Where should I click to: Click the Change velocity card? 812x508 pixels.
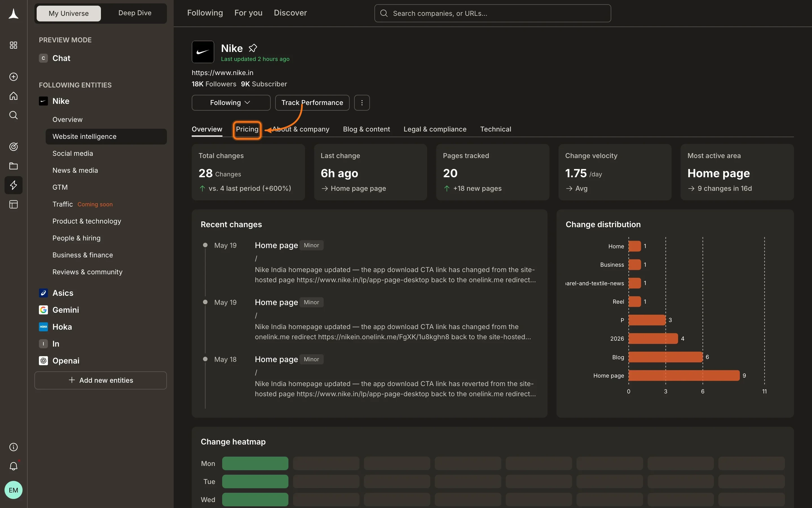(615, 172)
